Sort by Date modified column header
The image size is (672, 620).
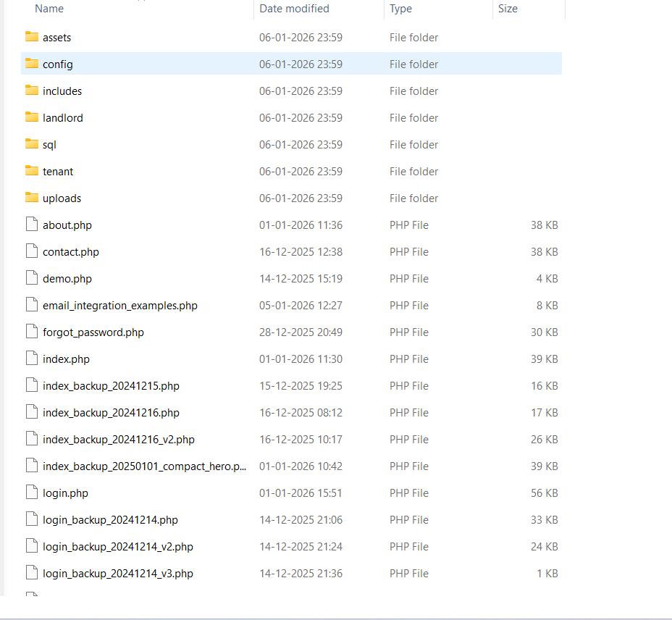point(294,9)
